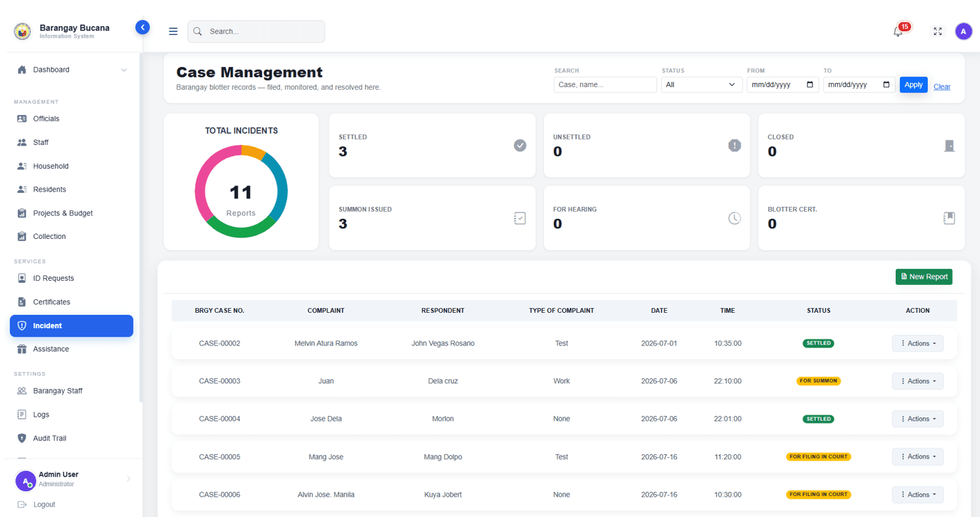Click the Closed door icon
Screen dimensions: 980x517
pyautogui.click(x=949, y=145)
